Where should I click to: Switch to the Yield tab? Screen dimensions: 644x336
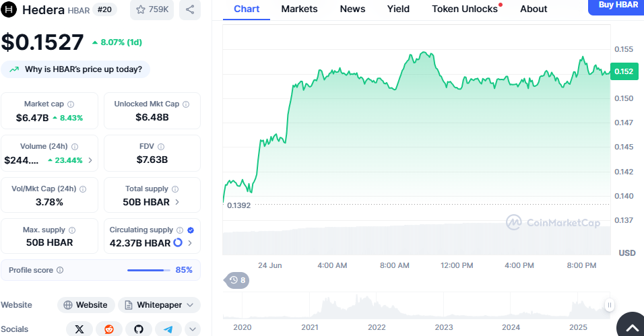point(398,9)
